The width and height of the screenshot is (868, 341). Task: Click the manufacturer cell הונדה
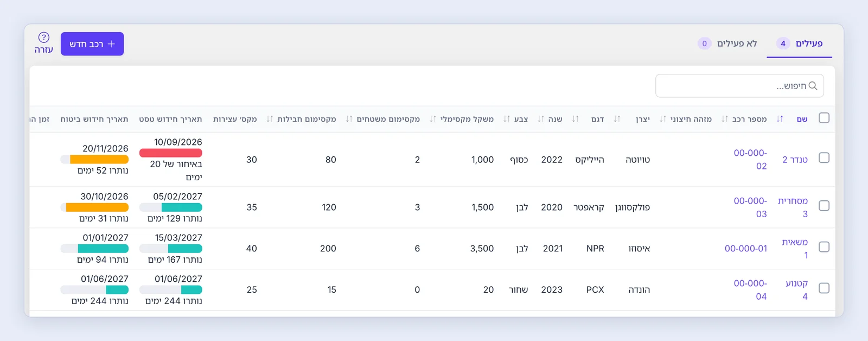[639, 290]
